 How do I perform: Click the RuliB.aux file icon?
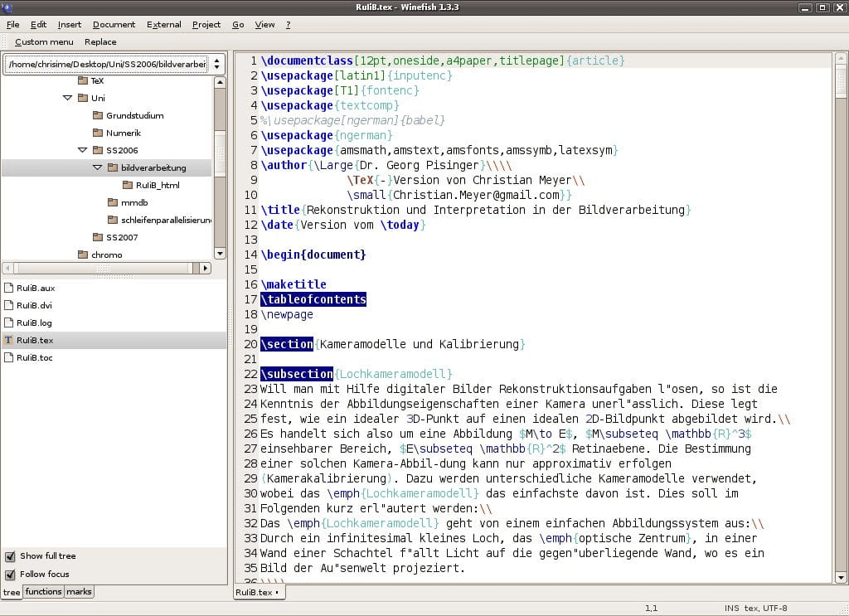tap(8, 288)
